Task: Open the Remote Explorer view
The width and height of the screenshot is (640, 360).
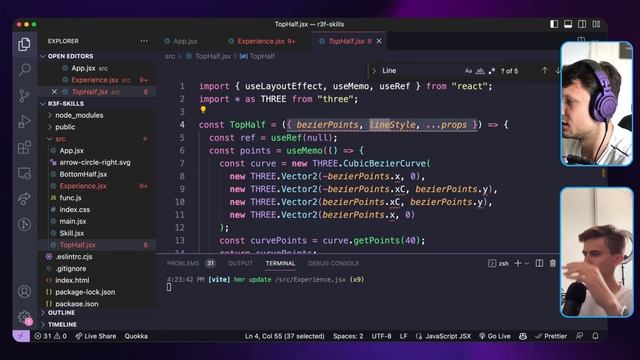Action: point(24,173)
